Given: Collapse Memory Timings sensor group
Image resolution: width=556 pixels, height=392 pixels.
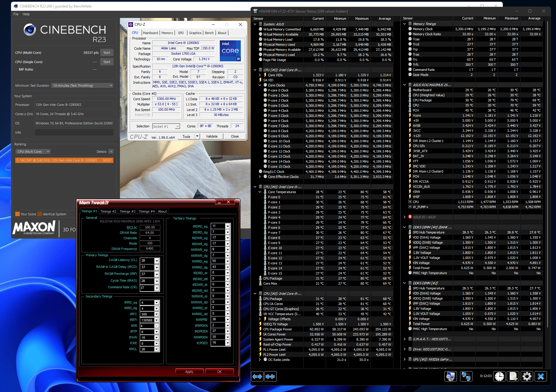Looking at the screenshot, I should [405, 24].
